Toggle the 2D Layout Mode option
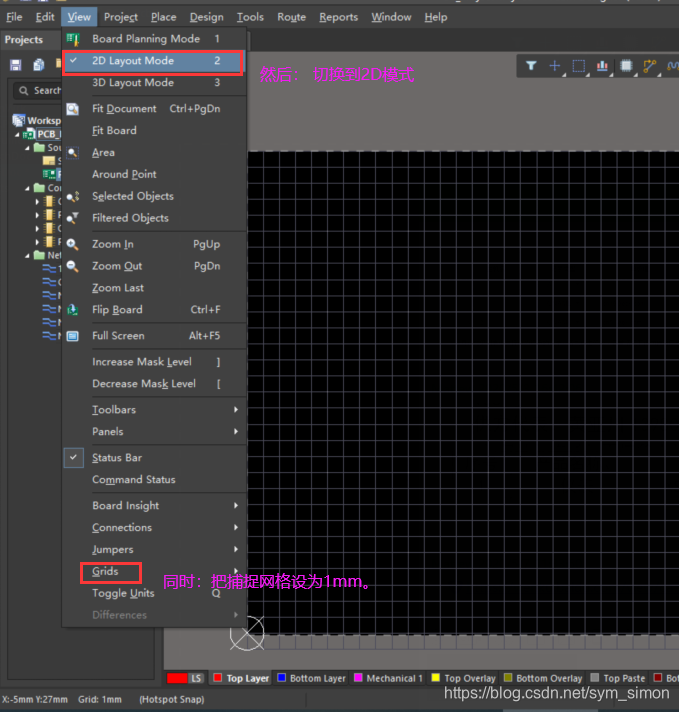 point(133,61)
